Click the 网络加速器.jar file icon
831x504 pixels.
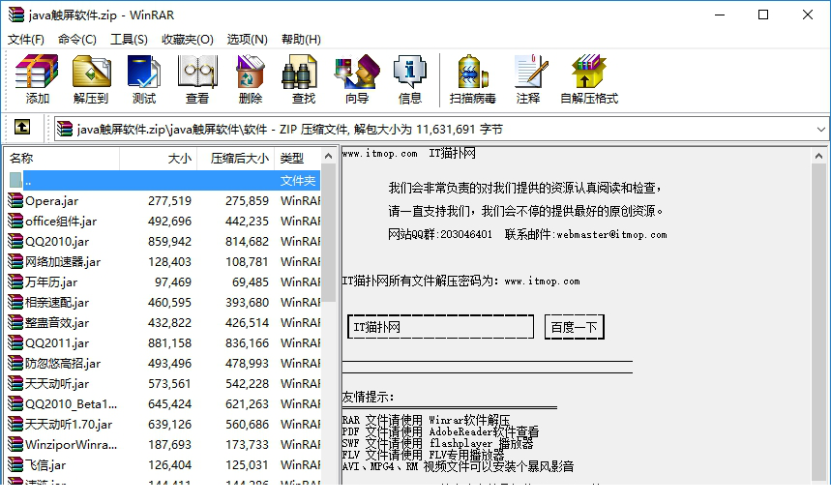[x=15, y=261]
